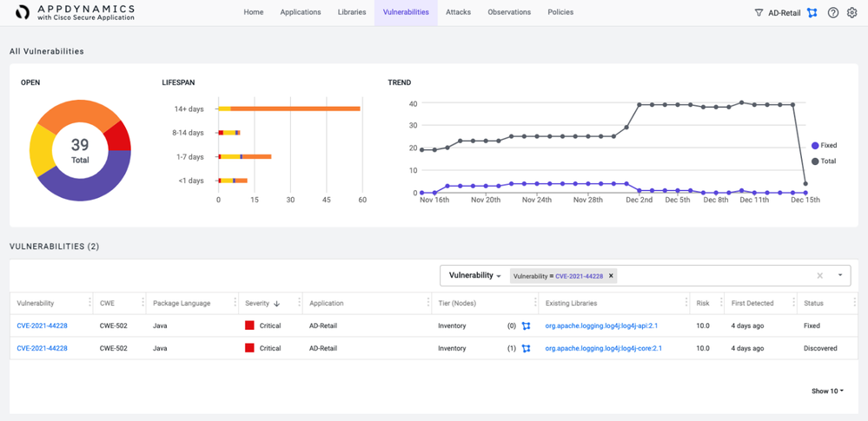Open the Show 10 page size dropdown
868x421 pixels.
coord(827,391)
